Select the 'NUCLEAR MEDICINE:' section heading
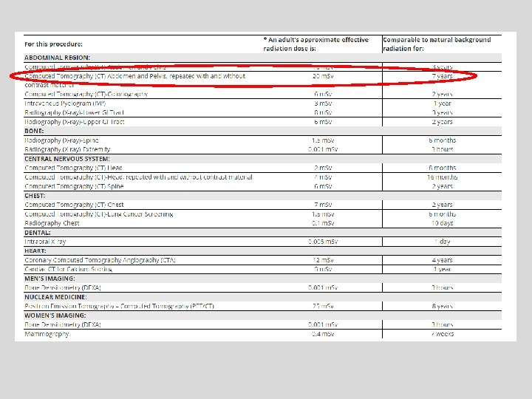532x399 pixels. [55, 297]
